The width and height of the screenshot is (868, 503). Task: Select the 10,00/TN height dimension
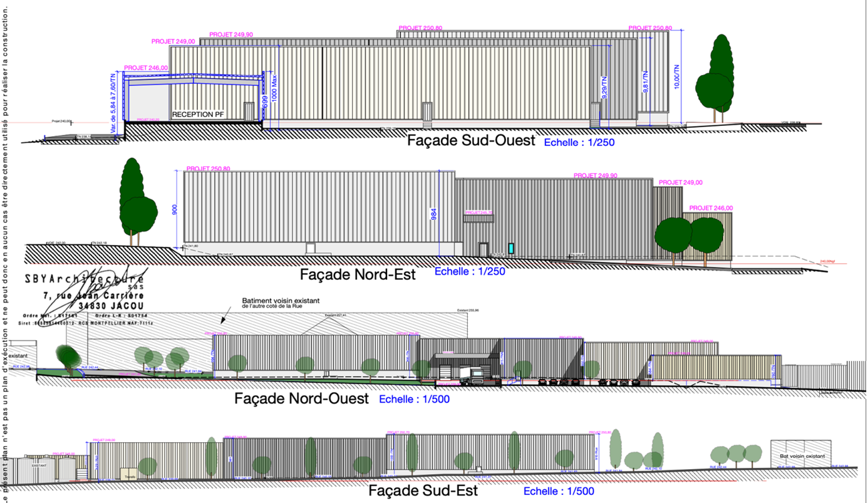tap(677, 76)
